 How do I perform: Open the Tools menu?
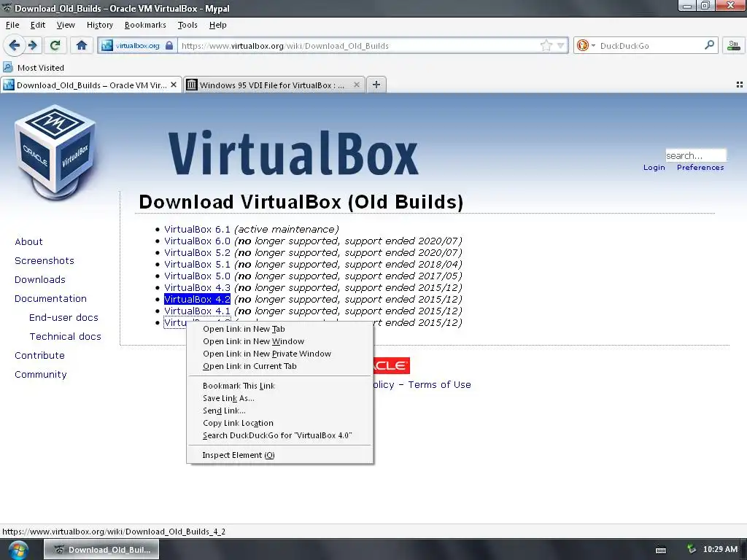coord(187,25)
